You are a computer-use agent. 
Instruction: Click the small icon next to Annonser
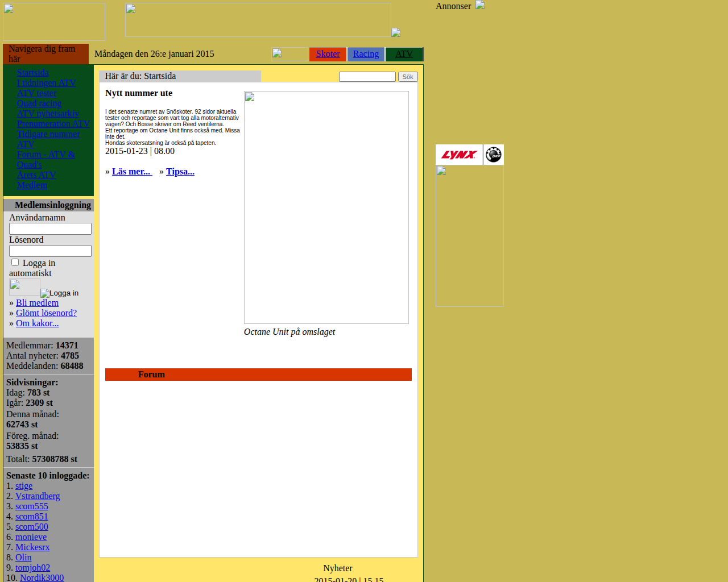(x=480, y=5)
